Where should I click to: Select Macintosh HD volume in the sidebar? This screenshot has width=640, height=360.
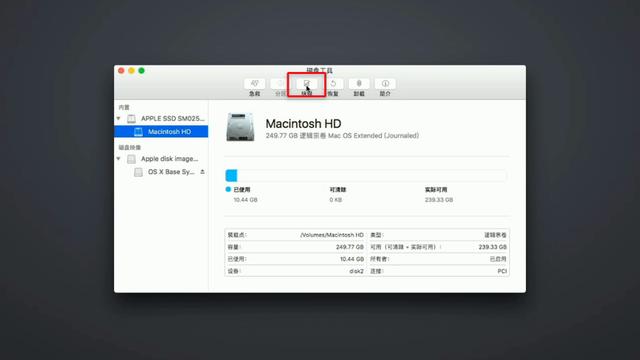[x=161, y=131]
